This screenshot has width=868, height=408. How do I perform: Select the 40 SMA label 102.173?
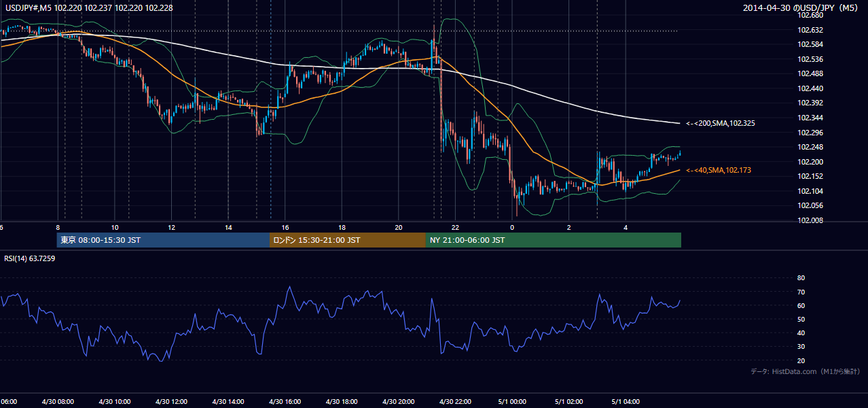pyautogui.click(x=719, y=170)
